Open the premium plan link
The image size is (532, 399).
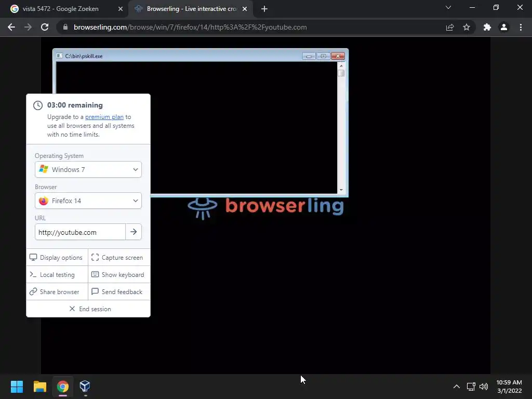tap(104, 117)
